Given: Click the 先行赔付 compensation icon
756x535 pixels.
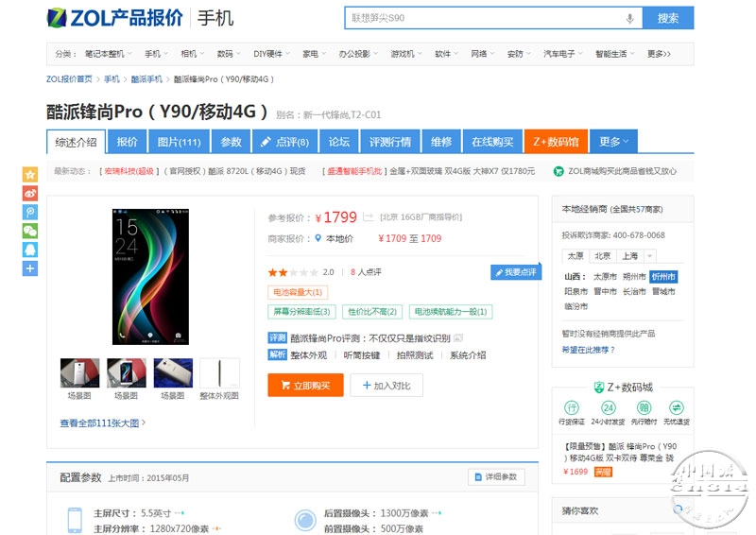Looking at the screenshot, I should click(x=644, y=407).
